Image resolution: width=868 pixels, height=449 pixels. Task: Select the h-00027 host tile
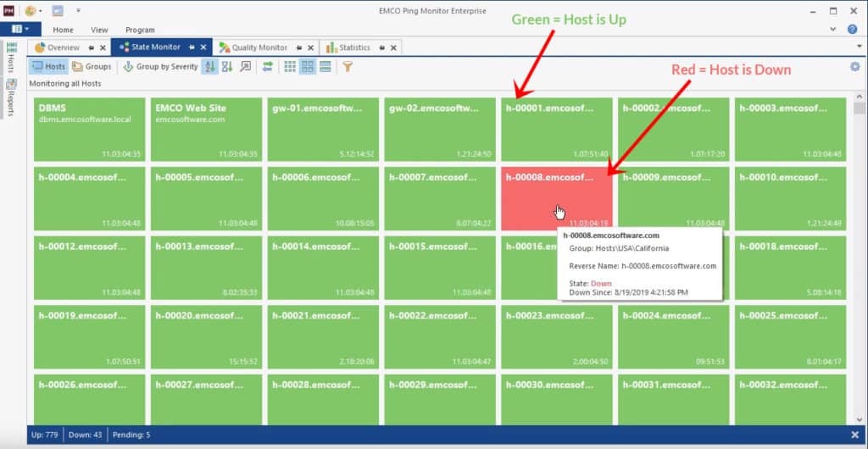point(207,399)
